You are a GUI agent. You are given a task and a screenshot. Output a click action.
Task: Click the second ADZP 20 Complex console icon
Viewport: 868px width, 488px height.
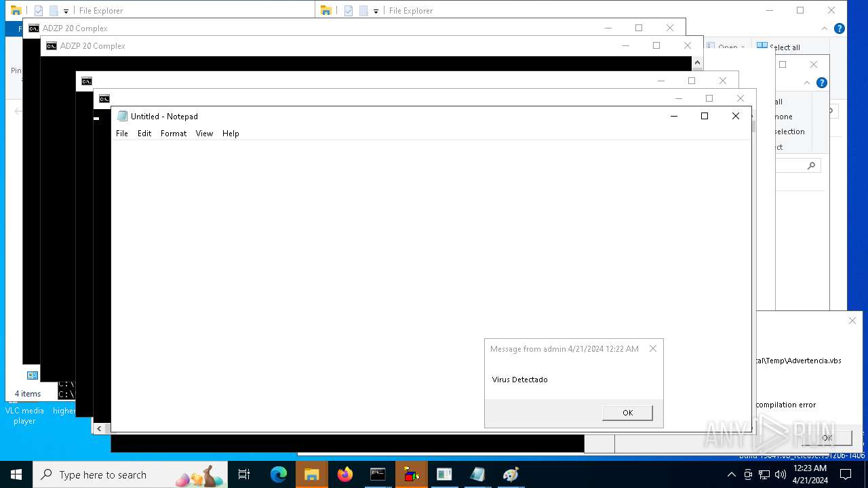[51, 46]
